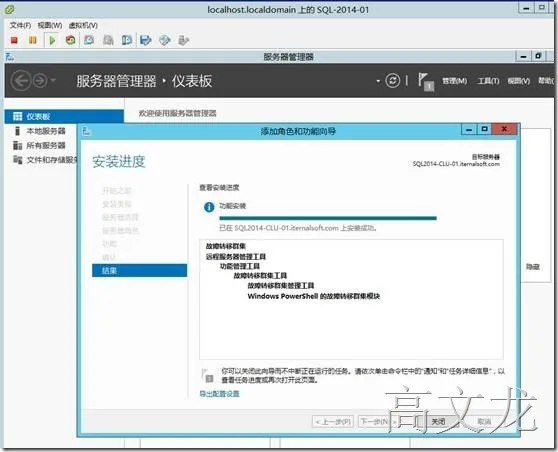Click the 导出配置设置 link
The width and height of the screenshot is (558, 452).
click(219, 394)
